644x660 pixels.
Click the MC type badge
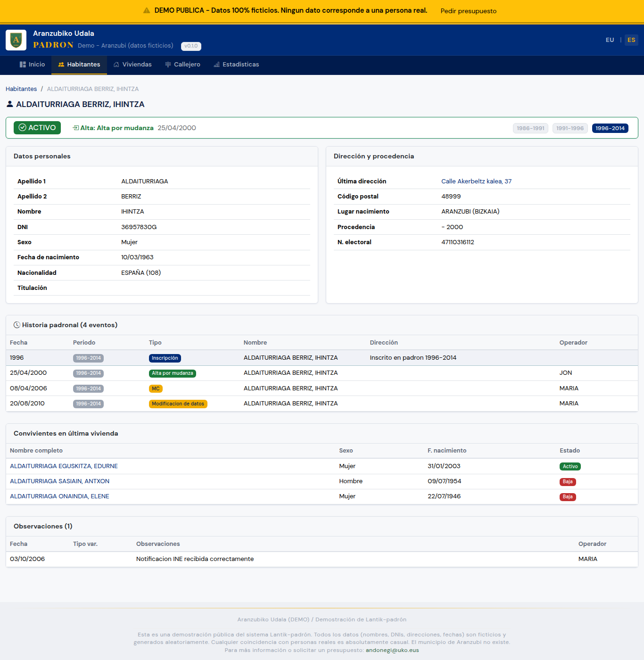[x=156, y=388]
